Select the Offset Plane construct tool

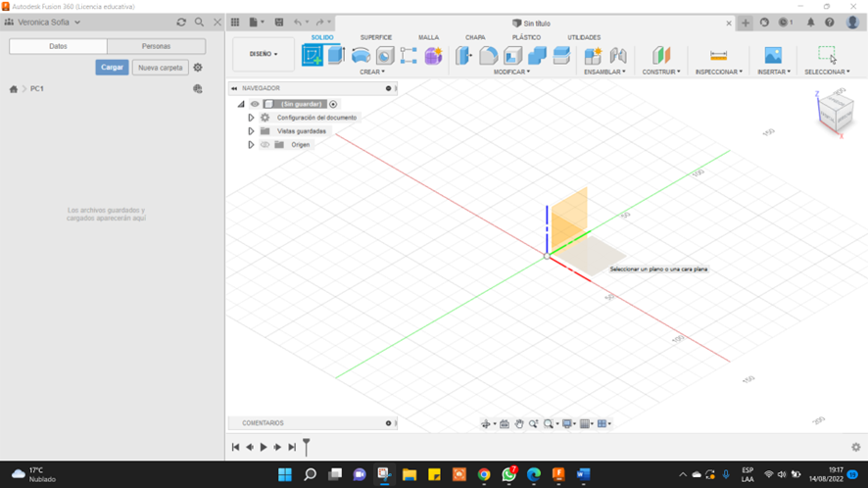click(661, 56)
